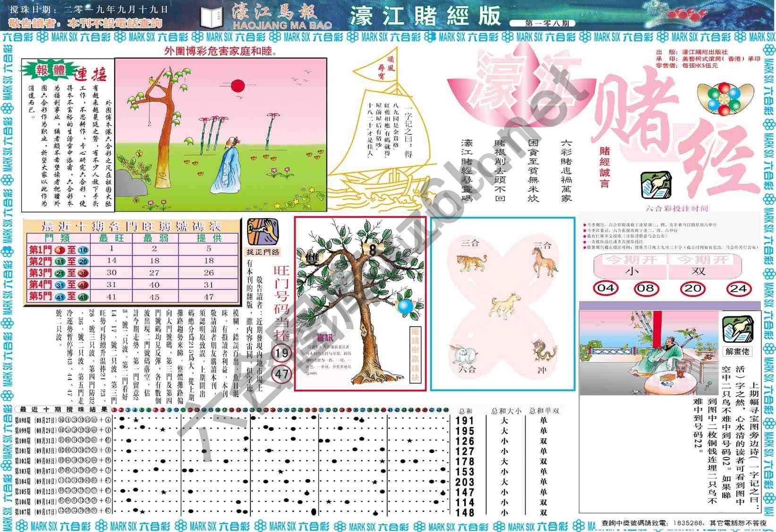Viewport: 776px width, 532px height.
Task: Click the total sum value 191
Action: pyautogui.click(x=464, y=421)
